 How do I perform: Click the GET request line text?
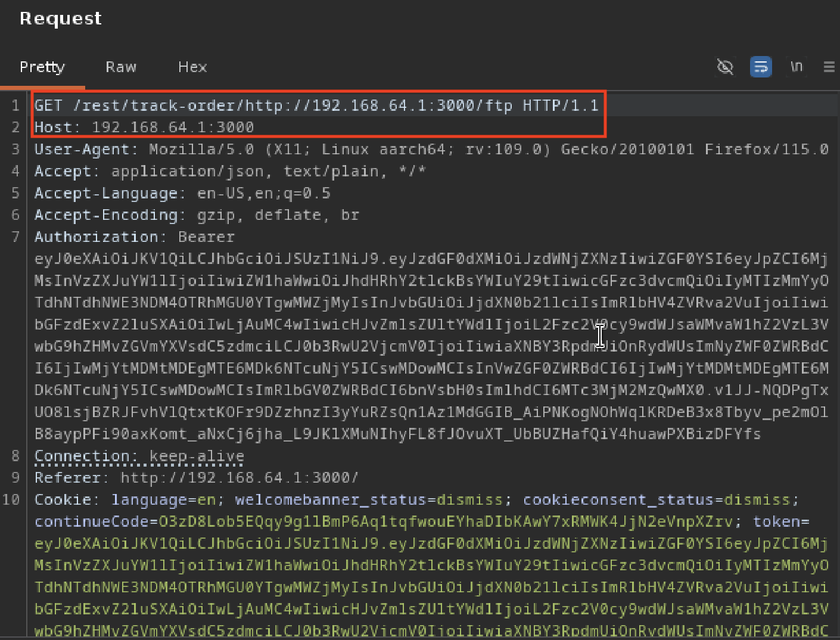(316, 105)
